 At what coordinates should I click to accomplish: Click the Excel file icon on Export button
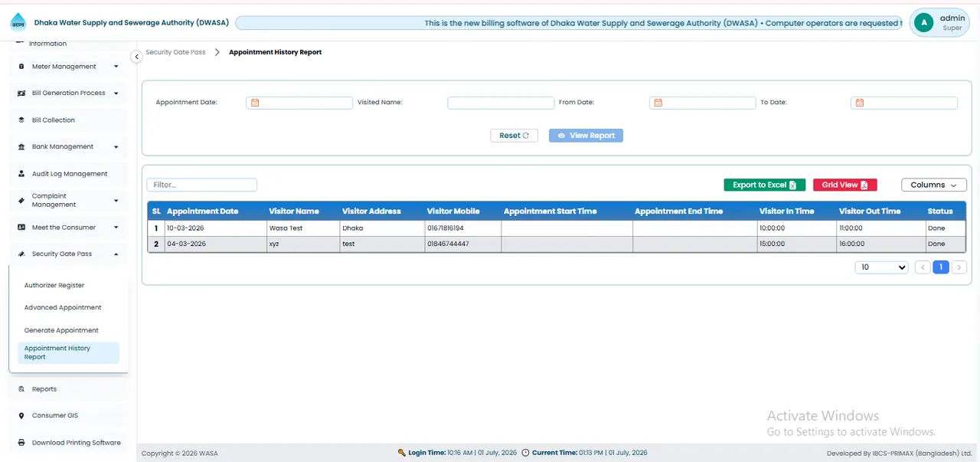coord(793,185)
